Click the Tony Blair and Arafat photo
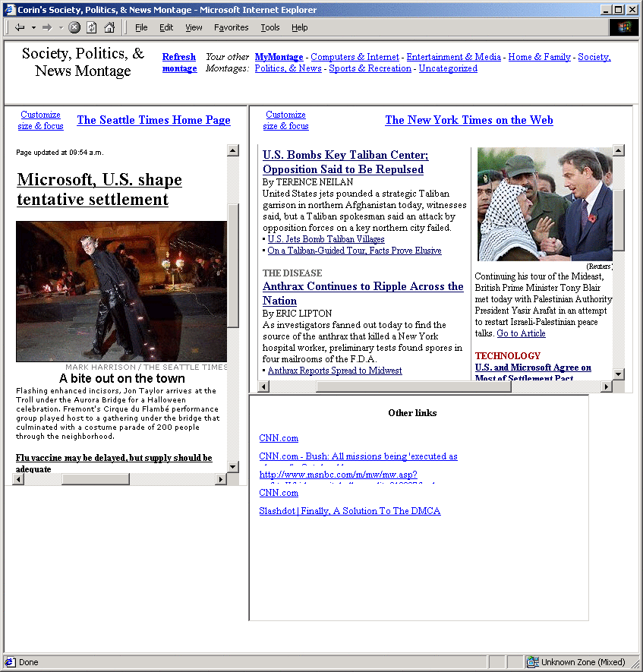Viewport: 643px width, 672px height. pos(544,203)
